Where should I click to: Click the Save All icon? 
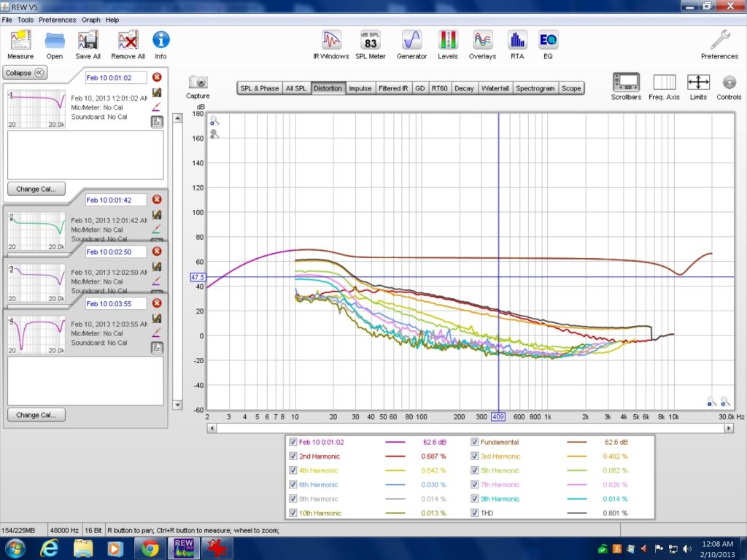click(x=88, y=40)
